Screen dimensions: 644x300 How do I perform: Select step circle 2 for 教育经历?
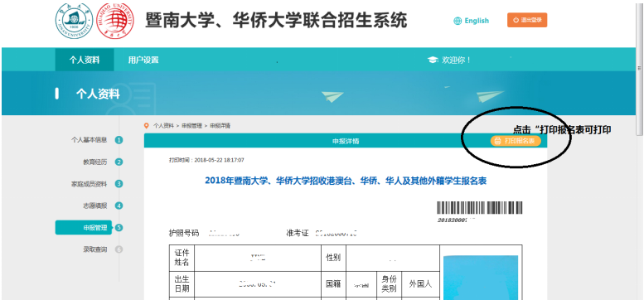(x=119, y=162)
